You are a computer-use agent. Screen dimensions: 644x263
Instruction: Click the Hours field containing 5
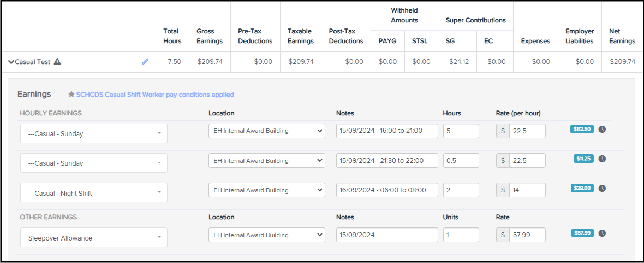coord(461,131)
